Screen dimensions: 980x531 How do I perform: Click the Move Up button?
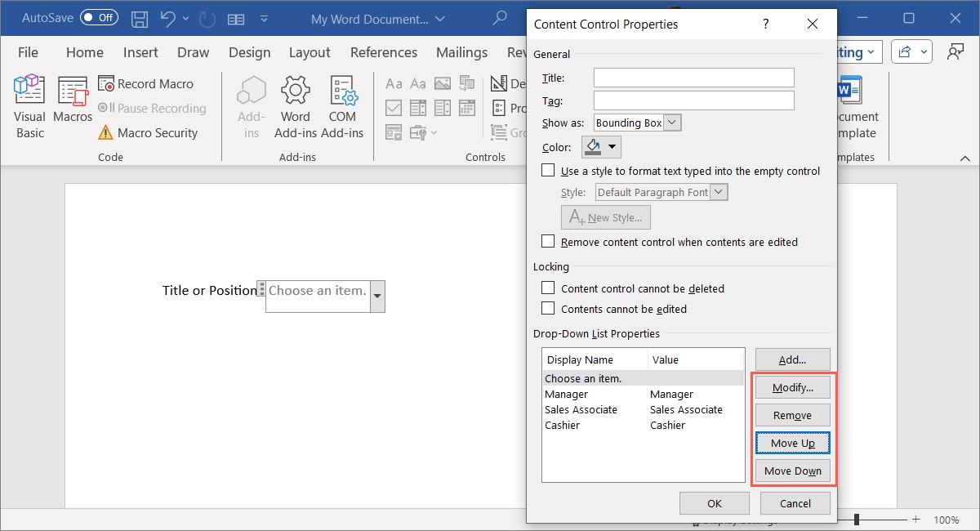click(792, 443)
